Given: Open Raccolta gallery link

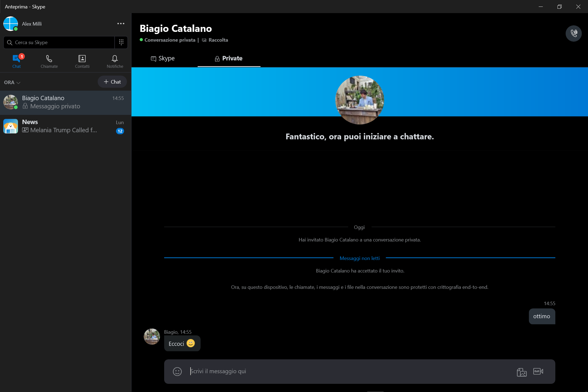Looking at the screenshot, I should [x=215, y=40].
